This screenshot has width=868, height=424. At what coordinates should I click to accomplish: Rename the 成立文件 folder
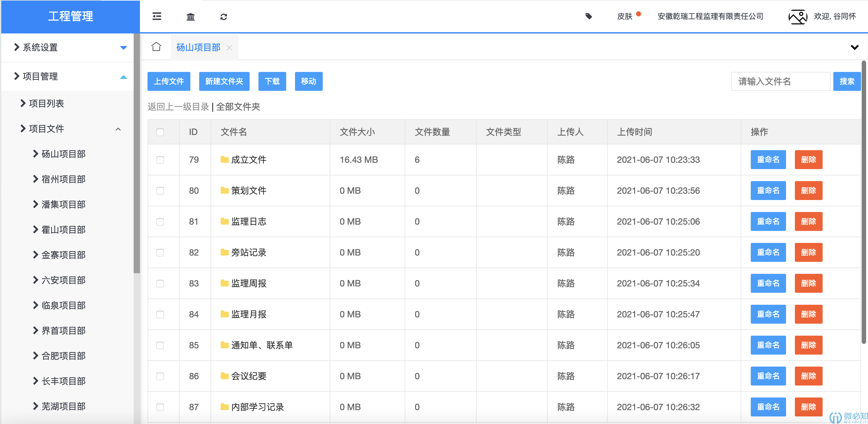click(768, 160)
